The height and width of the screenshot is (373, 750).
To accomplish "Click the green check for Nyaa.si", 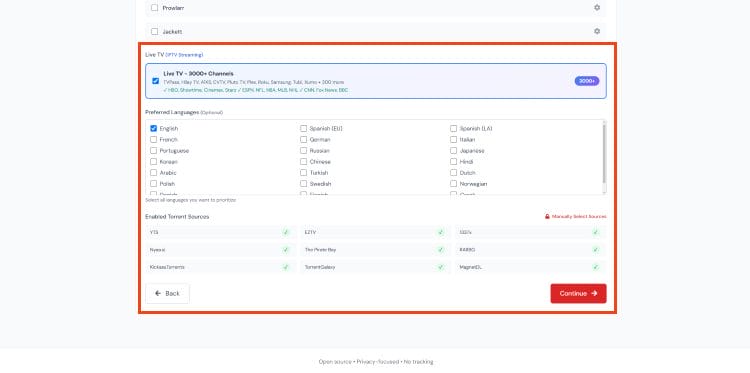I will 286,250.
